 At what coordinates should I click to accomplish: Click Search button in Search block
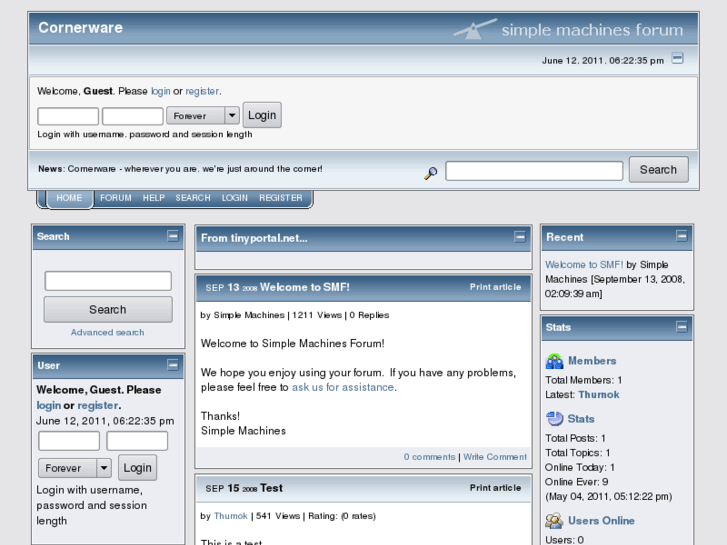pos(108,309)
